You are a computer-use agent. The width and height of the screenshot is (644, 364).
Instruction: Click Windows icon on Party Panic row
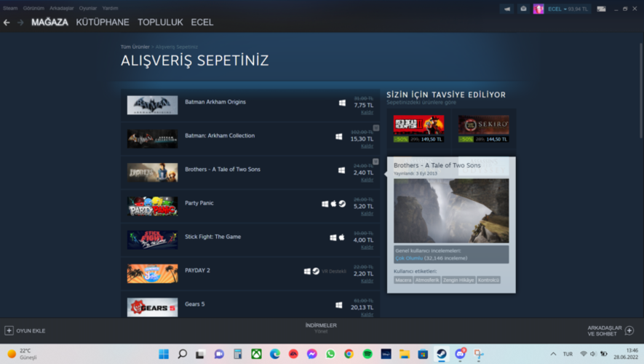[x=325, y=204]
